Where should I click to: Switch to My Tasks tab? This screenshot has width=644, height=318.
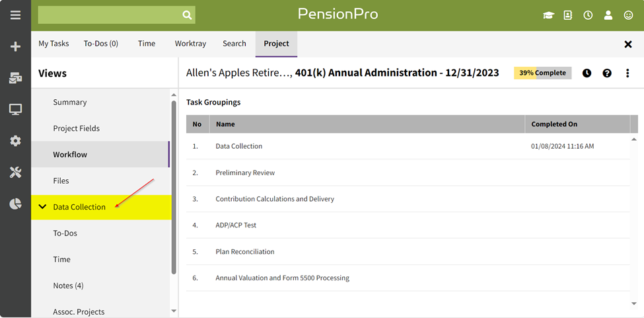pos(54,44)
